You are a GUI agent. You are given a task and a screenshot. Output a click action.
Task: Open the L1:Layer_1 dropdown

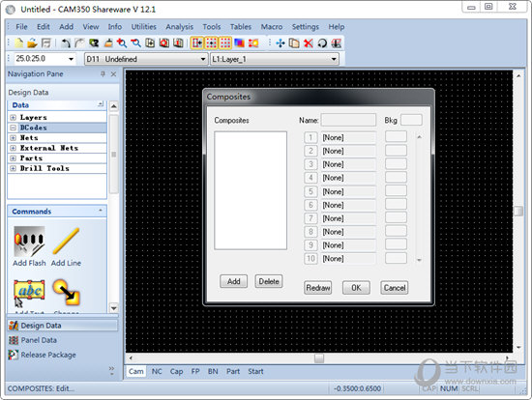pos(274,59)
